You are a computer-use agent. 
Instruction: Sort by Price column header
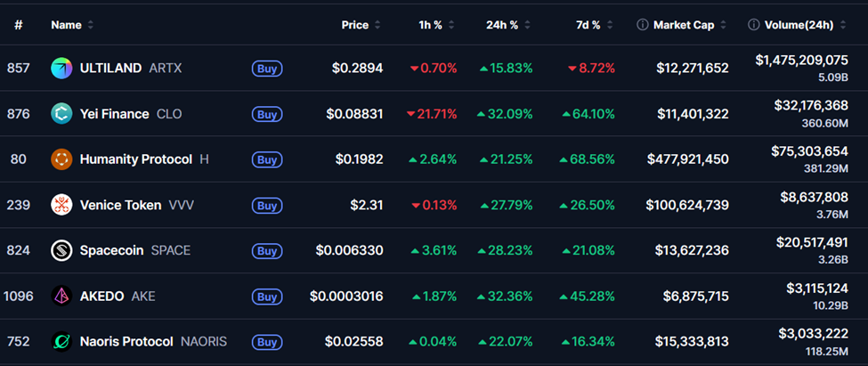pyautogui.click(x=355, y=25)
